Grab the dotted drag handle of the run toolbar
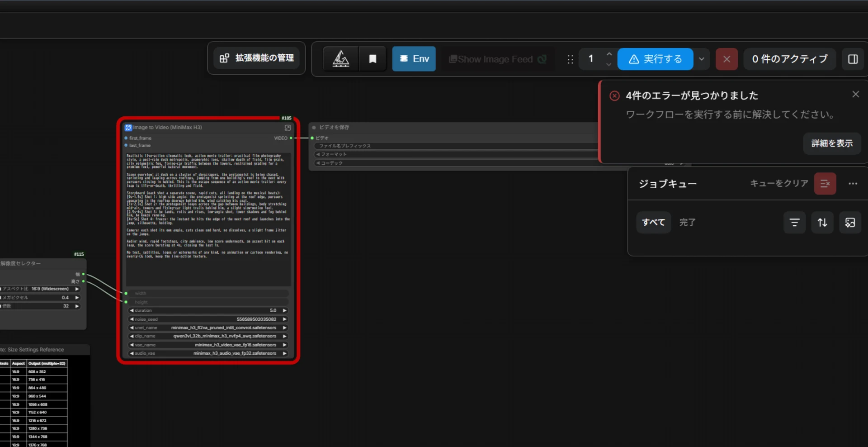 click(x=570, y=59)
